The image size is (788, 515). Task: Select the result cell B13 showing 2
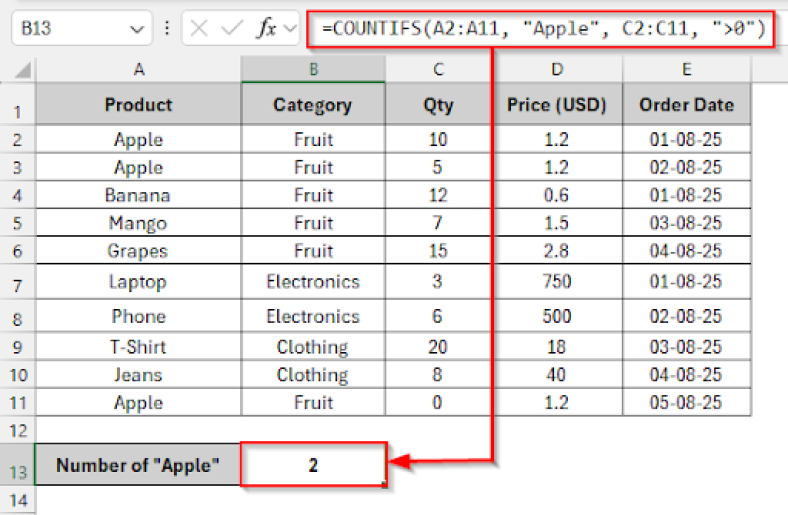(x=313, y=465)
